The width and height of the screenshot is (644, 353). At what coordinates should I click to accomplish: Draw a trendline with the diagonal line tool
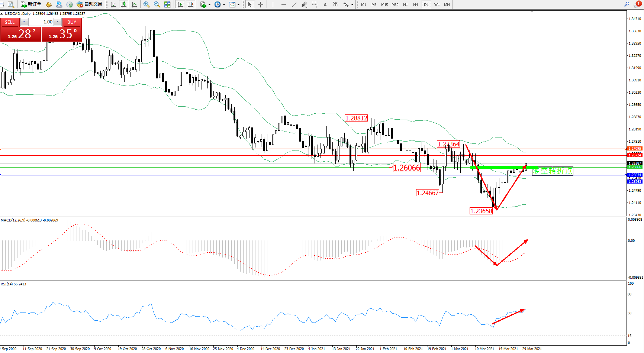coord(294,4)
